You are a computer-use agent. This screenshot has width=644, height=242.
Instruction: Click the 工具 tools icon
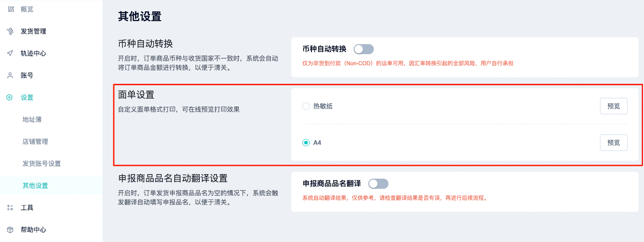coord(10,208)
